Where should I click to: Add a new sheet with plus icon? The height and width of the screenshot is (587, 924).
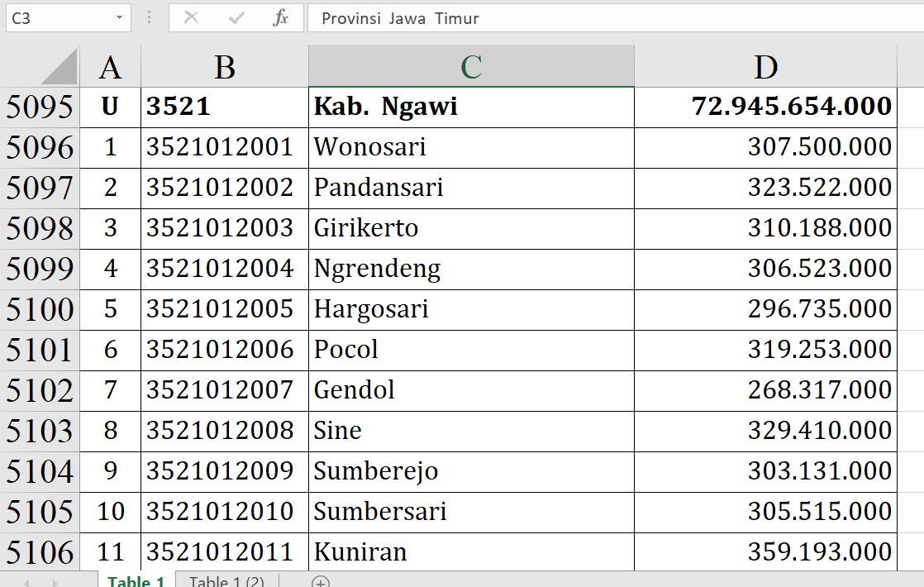tap(321, 581)
